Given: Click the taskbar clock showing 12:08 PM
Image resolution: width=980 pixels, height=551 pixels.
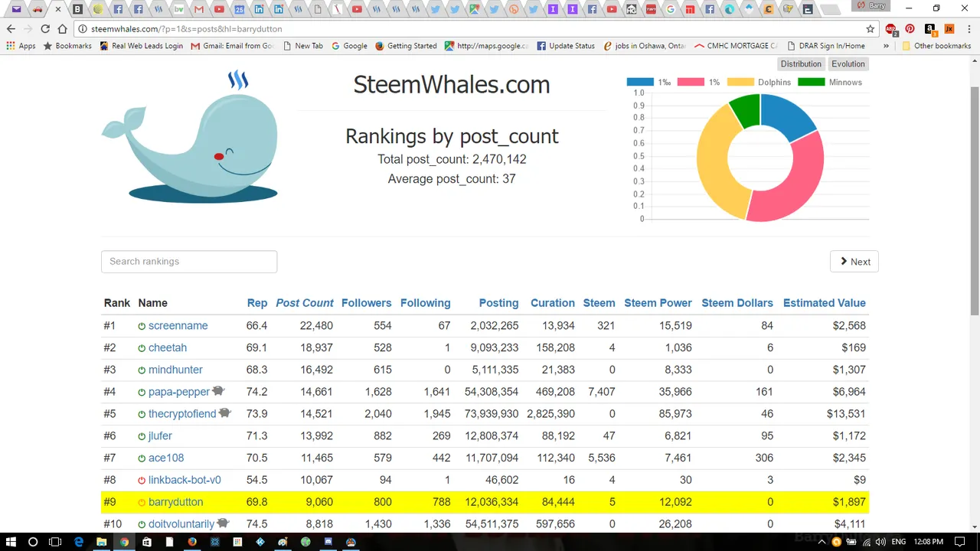Looking at the screenshot, I should click(928, 542).
